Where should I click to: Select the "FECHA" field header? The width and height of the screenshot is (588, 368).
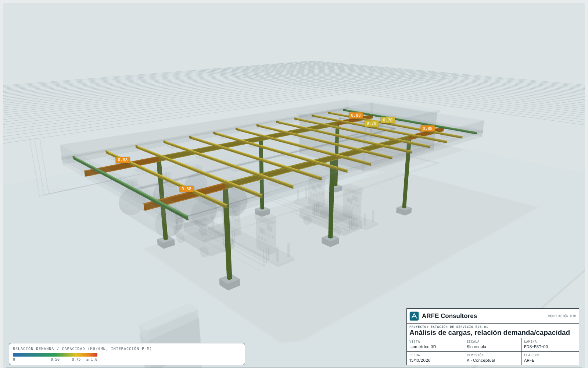[x=415, y=355]
